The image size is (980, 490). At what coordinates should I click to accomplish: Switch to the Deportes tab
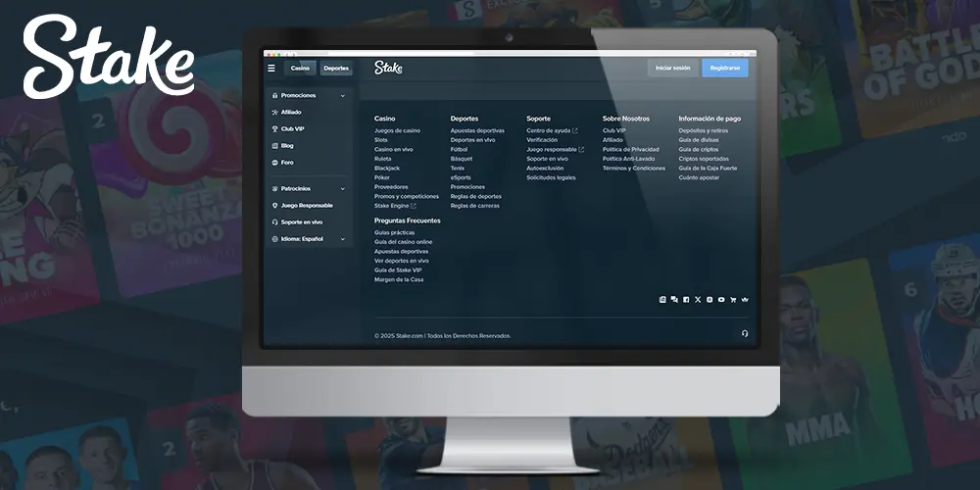[x=336, y=69]
